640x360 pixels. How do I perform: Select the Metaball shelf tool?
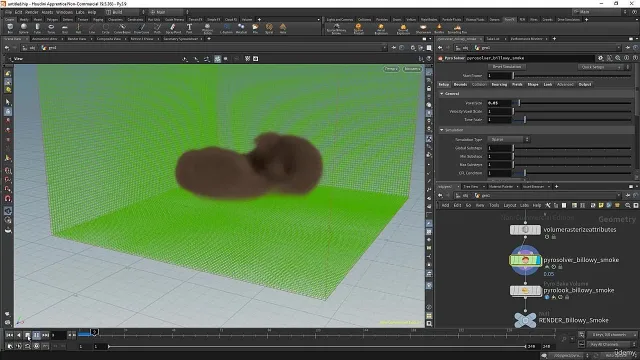click(241, 28)
